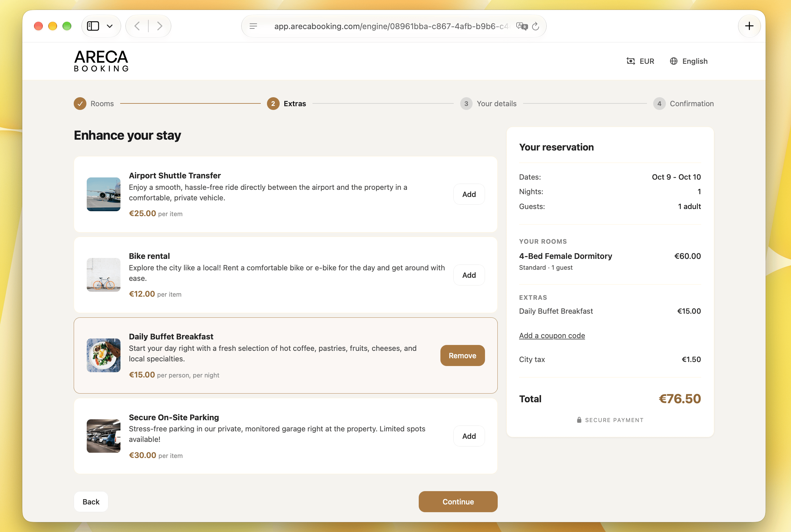This screenshot has height=532, width=791.
Task: Select the Confirmation step
Action: click(x=684, y=103)
